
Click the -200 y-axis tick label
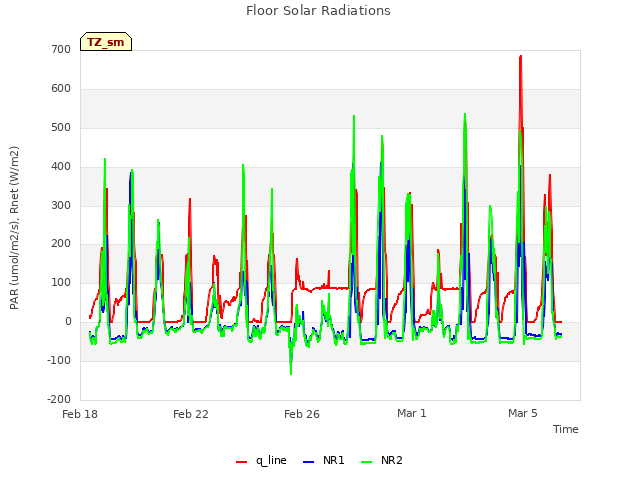coord(59,399)
